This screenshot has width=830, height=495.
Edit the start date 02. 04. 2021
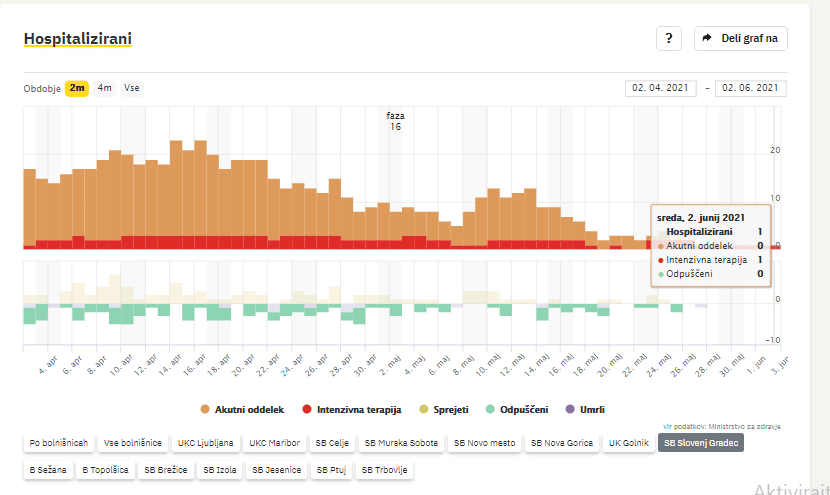tap(661, 88)
